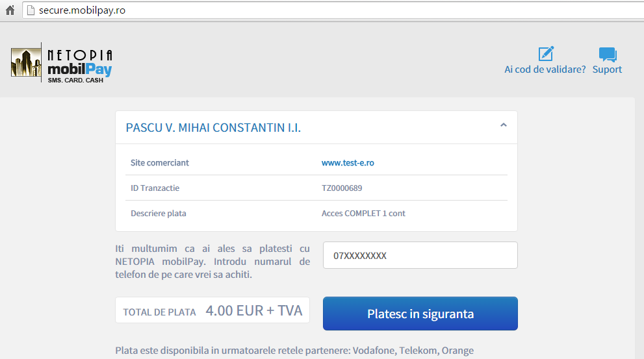Select the transaction ID TZ0000689
Screen dimensions: 644x359
point(341,188)
